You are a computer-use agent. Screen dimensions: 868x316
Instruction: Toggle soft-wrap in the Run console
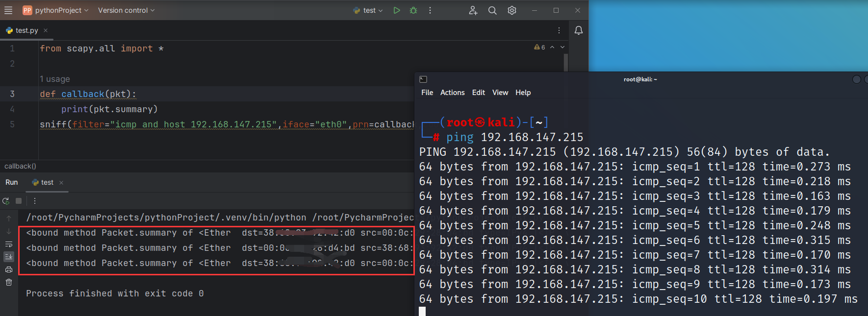9,244
